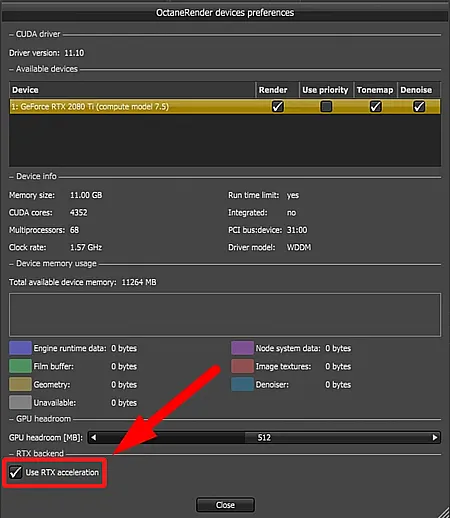Image resolution: width=450 pixels, height=518 pixels.
Task: Toggle Denoise checkbox for GeForce RTX 2080 Ti
Action: point(419,107)
